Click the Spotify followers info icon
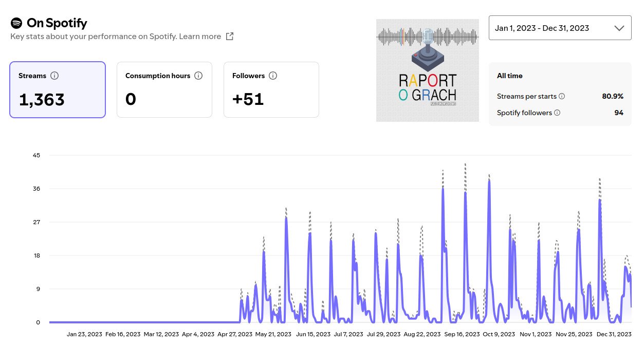This screenshot has height=346, width=644. 557,113
